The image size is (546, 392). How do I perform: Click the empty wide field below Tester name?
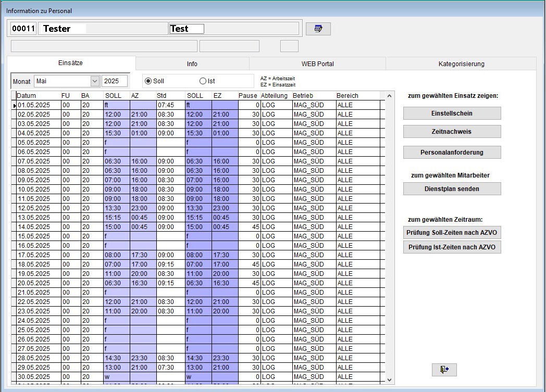[104, 46]
